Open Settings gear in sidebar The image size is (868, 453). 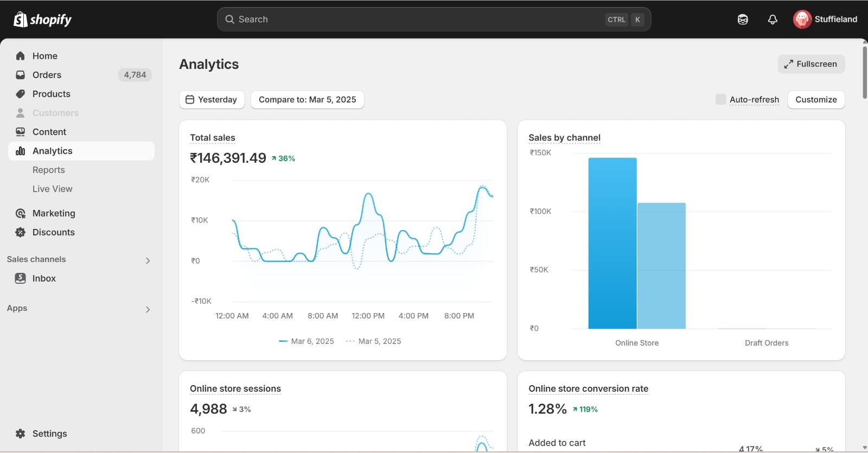(x=21, y=433)
